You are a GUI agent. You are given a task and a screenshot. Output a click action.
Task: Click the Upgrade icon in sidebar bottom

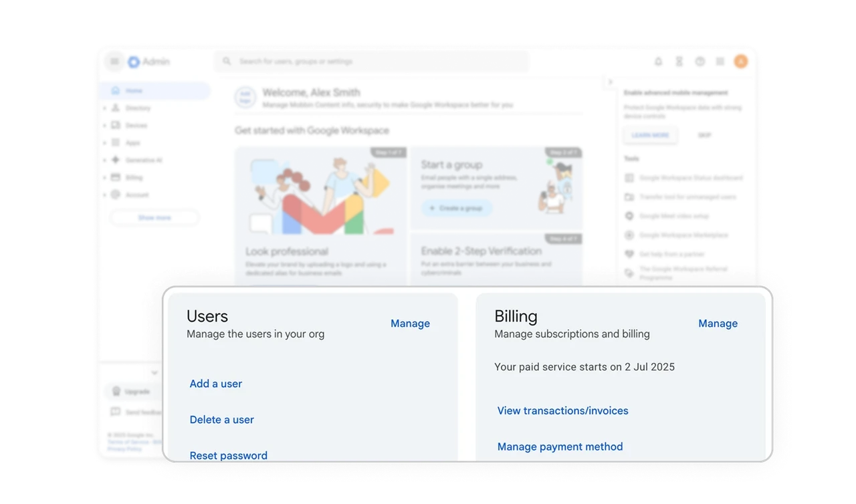point(116,392)
